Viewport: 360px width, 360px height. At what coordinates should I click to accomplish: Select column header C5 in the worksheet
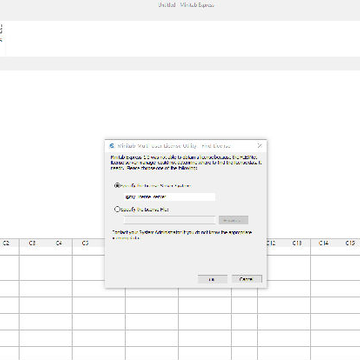click(85, 243)
